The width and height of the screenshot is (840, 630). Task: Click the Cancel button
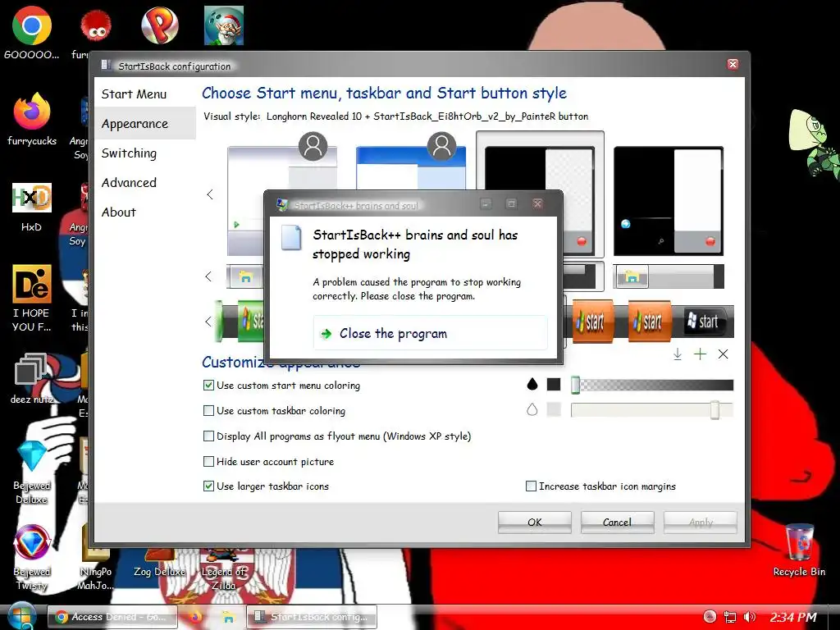pos(617,522)
